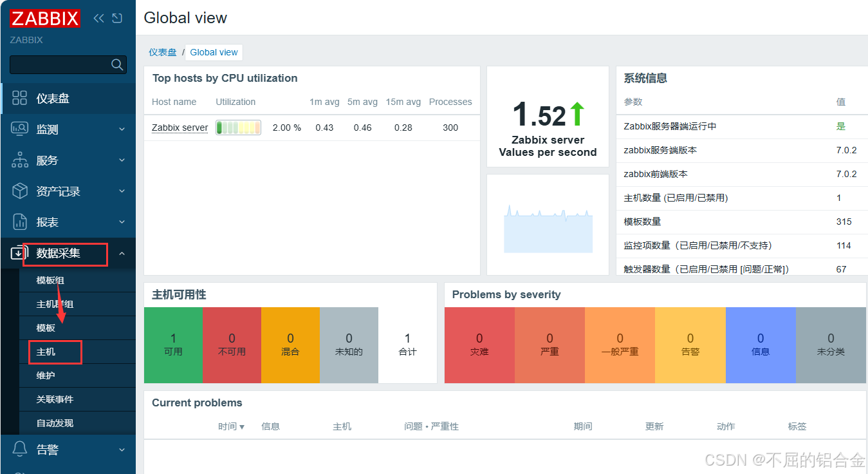This screenshot has width=868, height=474.
Task: Expand the 资产记录 menu chevron
Action: pyautogui.click(x=122, y=191)
